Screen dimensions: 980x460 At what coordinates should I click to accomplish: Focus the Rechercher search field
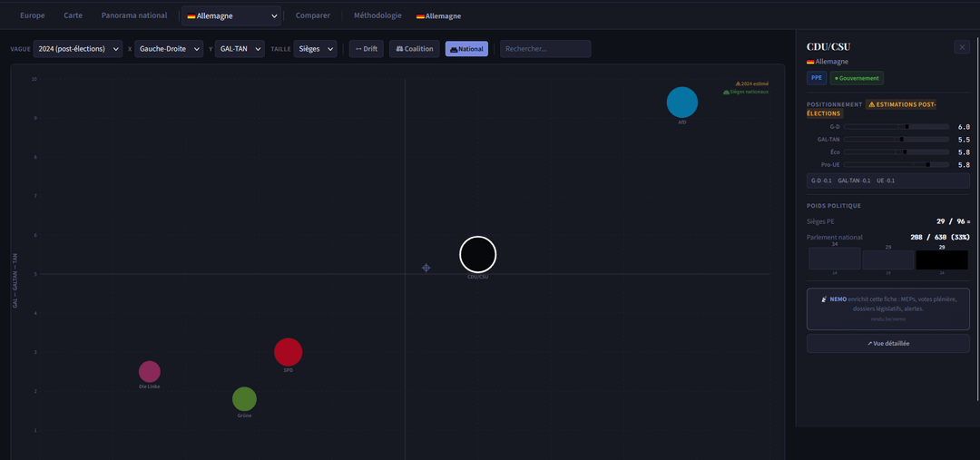(x=544, y=49)
